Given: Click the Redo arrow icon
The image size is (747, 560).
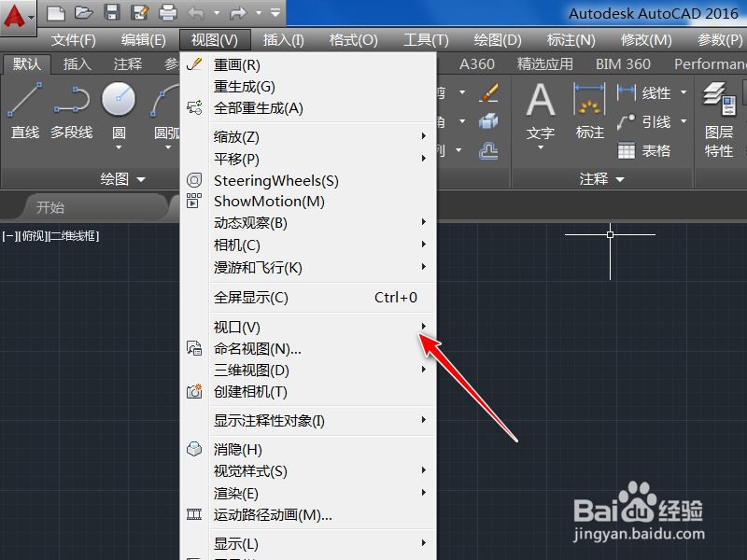Looking at the screenshot, I should click(238, 13).
